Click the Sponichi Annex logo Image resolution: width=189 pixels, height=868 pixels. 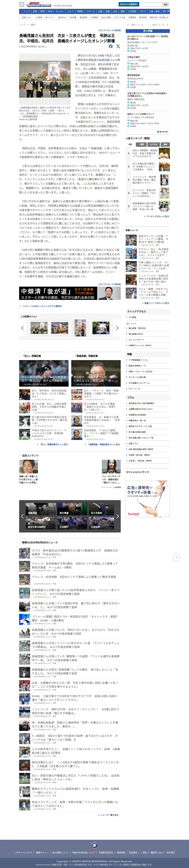click(39, 4)
